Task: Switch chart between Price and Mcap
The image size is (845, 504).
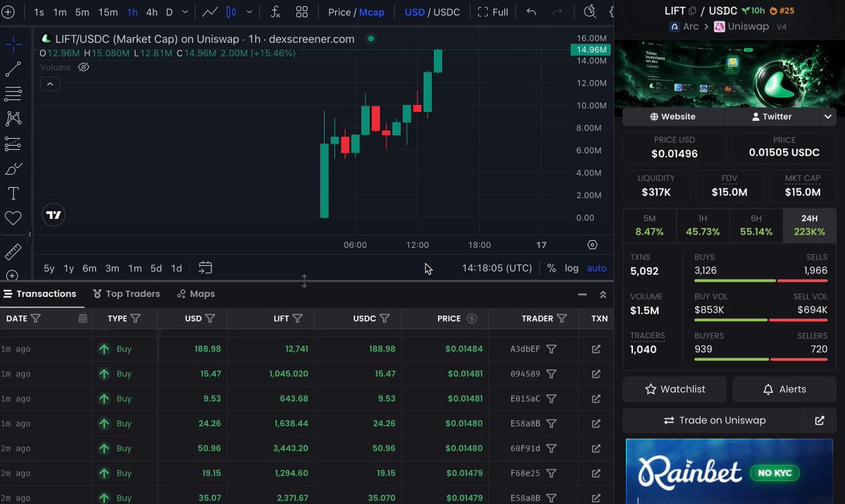Action: click(x=356, y=12)
